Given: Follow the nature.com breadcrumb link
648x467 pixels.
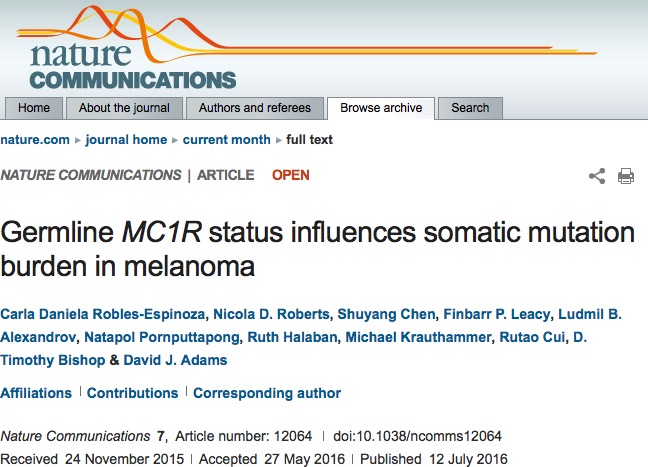Looking at the screenshot, I should click(35, 140).
